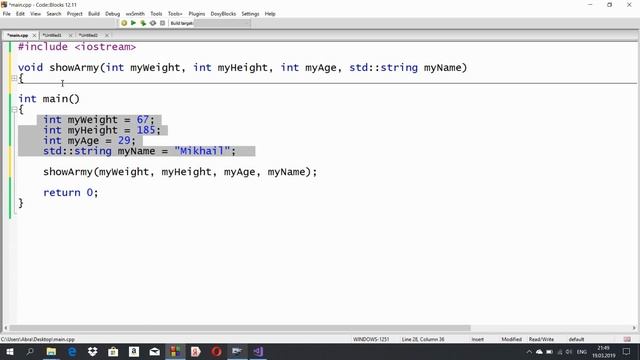Screen dimensions: 640x360
Task: Click the Rebuild toolbar icon
Action: tap(153, 23)
